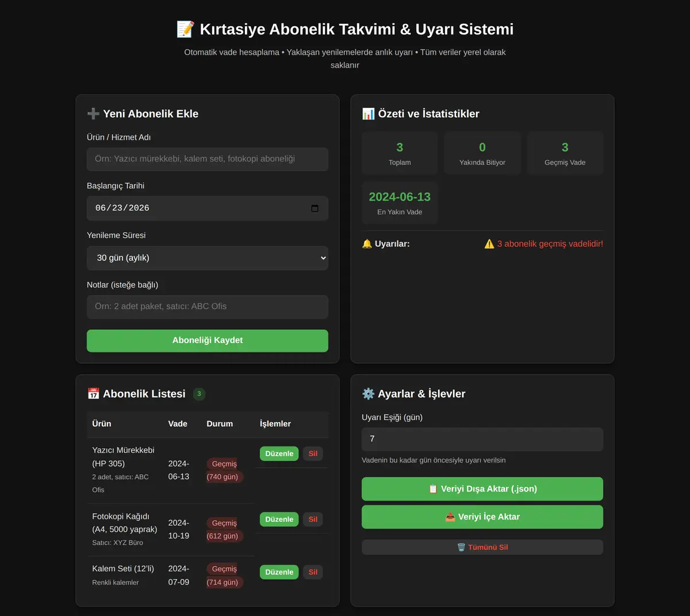The height and width of the screenshot is (616, 690).
Task: Click the Satıcı: XYZ Büro note text
Action: tap(118, 542)
